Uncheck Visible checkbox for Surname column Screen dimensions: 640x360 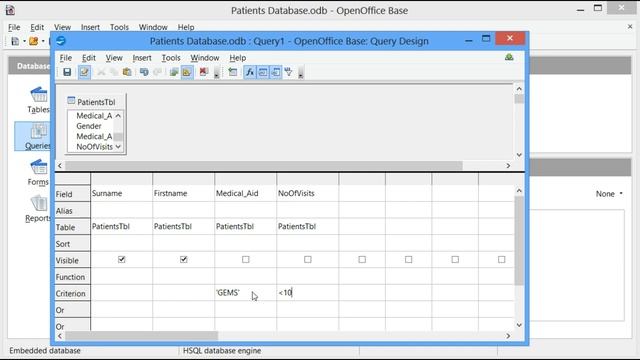click(x=122, y=260)
